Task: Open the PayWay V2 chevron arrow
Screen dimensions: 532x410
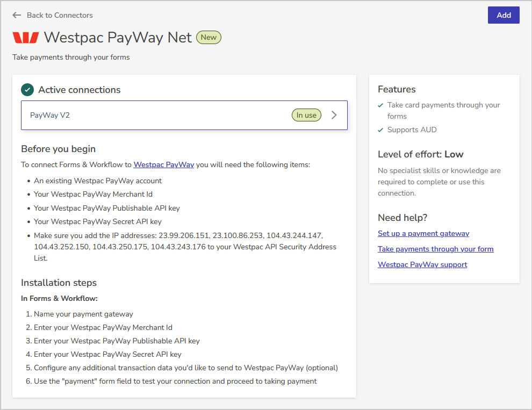Action: coord(334,115)
